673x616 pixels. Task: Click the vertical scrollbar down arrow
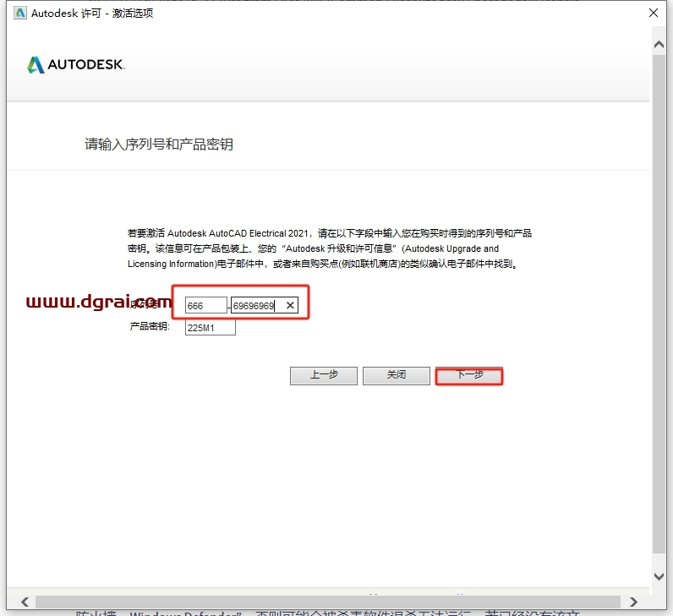click(x=659, y=576)
